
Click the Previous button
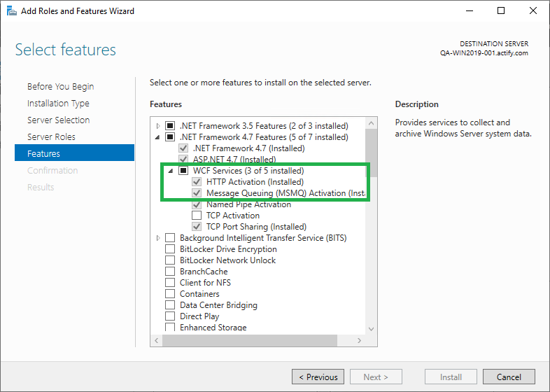pyautogui.click(x=318, y=377)
